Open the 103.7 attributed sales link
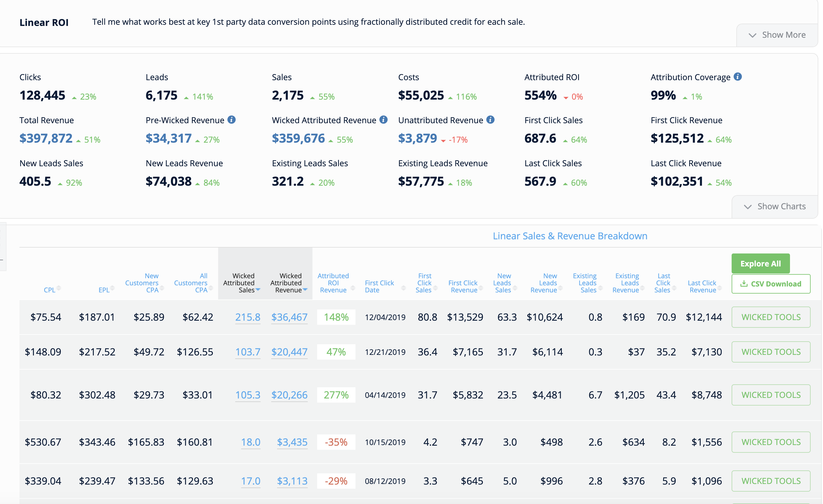Image resolution: width=823 pixels, height=504 pixels. pos(248,352)
